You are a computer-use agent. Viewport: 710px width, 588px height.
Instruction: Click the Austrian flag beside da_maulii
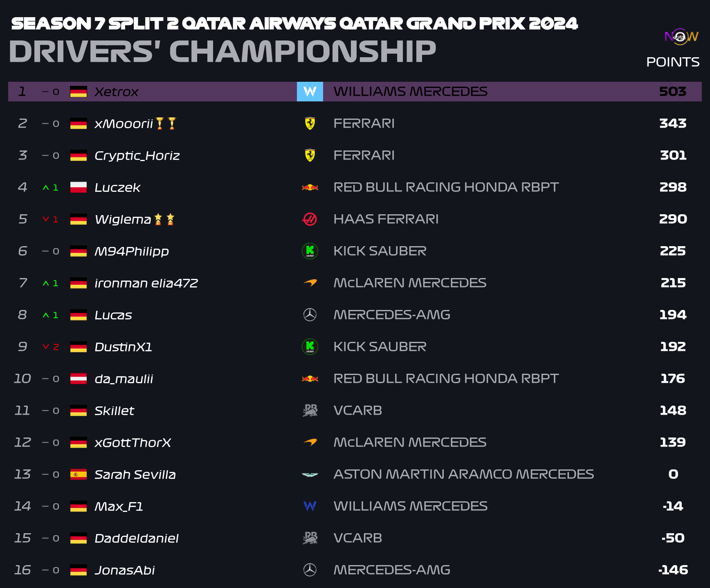pos(79,379)
